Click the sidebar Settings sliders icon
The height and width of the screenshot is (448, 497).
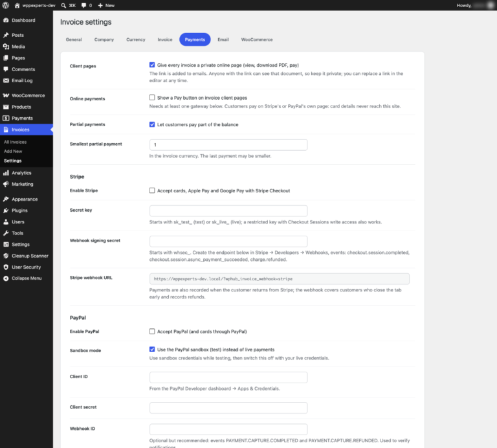point(6,245)
